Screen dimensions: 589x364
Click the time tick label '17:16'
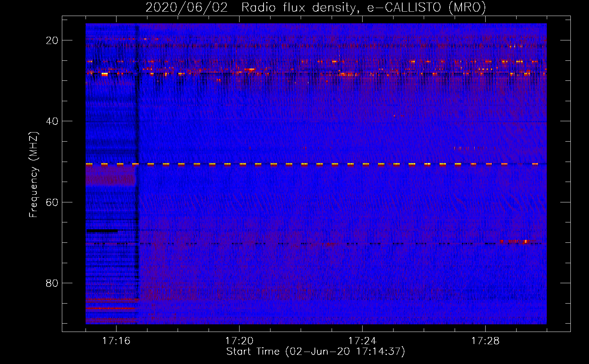point(116,341)
